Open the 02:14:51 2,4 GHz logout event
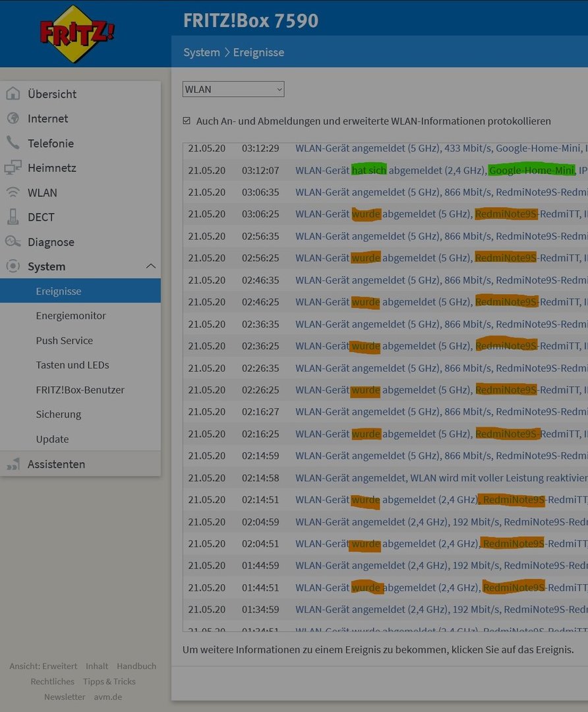Image resolution: width=588 pixels, height=712 pixels. (x=386, y=500)
